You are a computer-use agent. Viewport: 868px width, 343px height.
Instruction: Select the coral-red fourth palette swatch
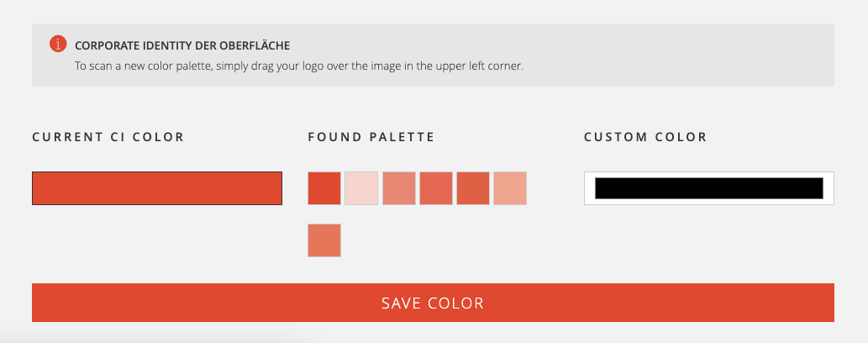[435, 188]
